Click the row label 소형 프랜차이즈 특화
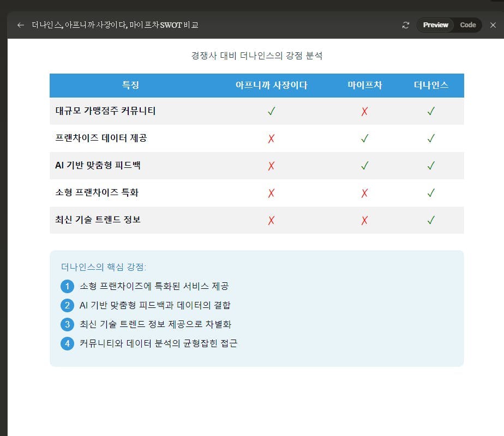The image size is (504, 436). tap(97, 192)
